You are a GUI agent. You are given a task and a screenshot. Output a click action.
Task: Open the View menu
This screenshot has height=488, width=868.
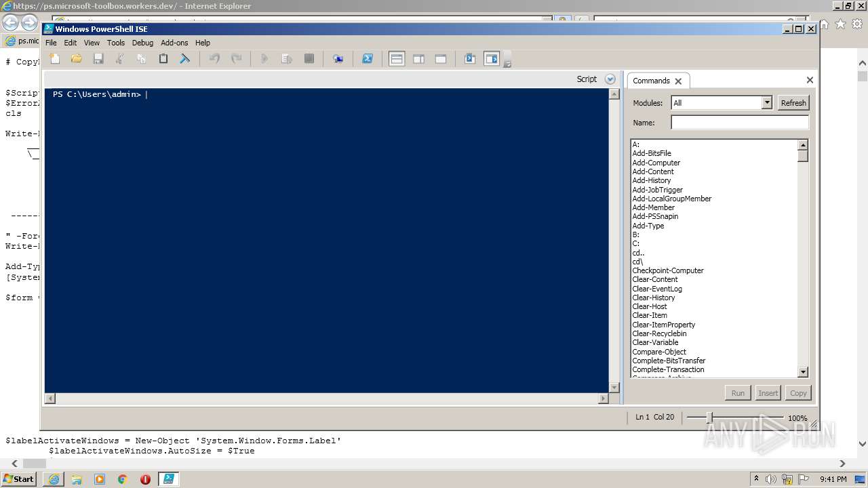tap(92, 43)
